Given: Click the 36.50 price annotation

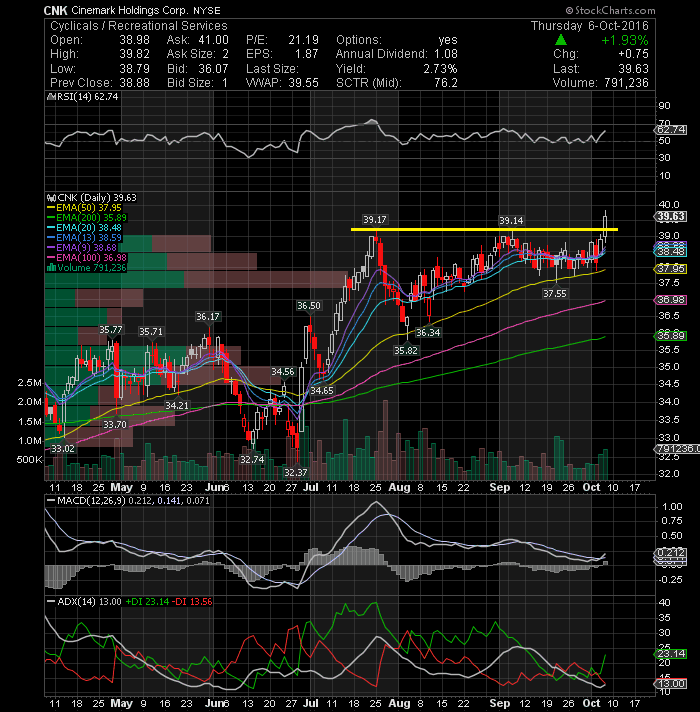Looking at the screenshot, I should [x=309, y=306].
